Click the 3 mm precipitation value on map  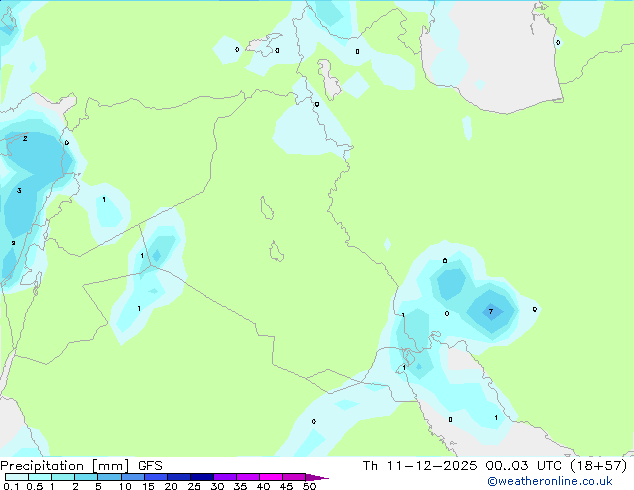click(x=19, y=190)
